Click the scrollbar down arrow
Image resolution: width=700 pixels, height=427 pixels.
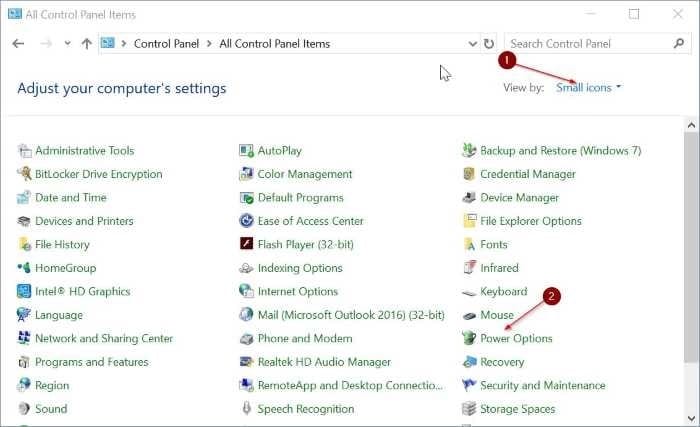pyautogui.click(x=691, y=419)
